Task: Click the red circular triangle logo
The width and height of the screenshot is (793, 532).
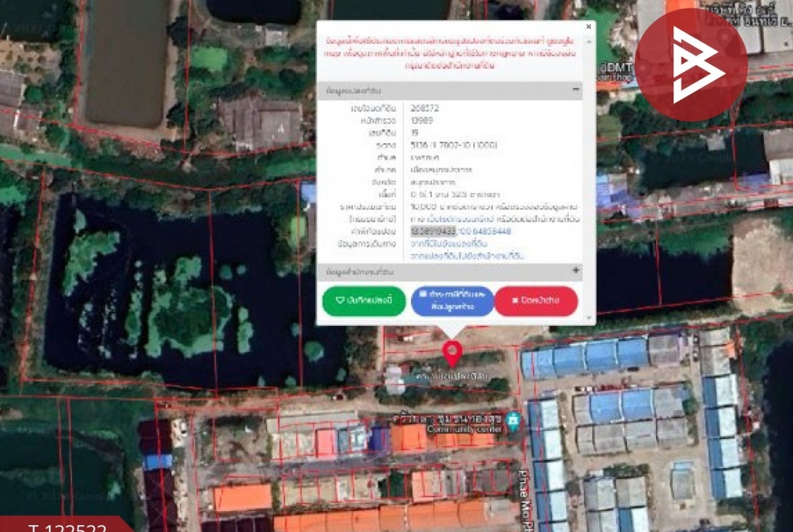Action: 691,65
